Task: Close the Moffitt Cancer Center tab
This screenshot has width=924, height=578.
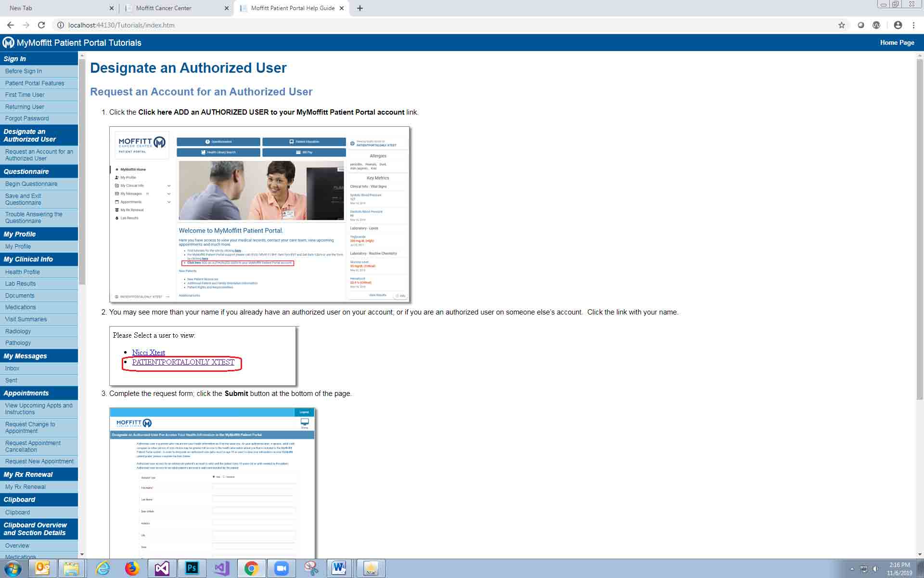Action: pos(227,8)
